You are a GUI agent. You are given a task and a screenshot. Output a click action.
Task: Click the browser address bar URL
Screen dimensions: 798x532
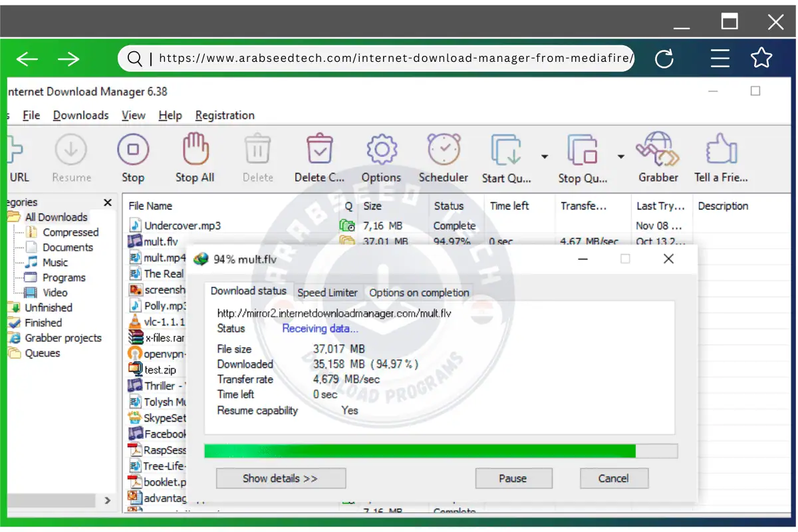click(396, 59)
